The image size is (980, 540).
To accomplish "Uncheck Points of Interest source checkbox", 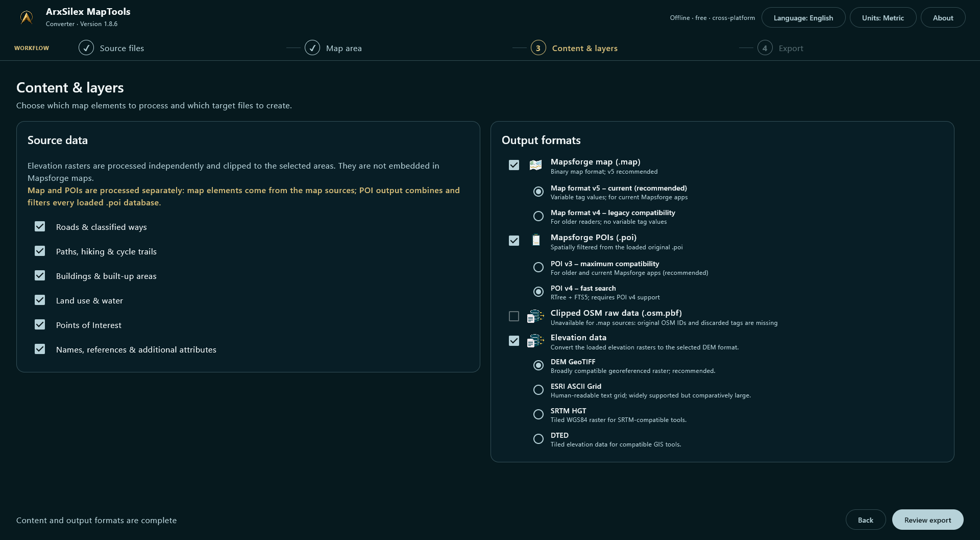I will click(x=40, y=324).
